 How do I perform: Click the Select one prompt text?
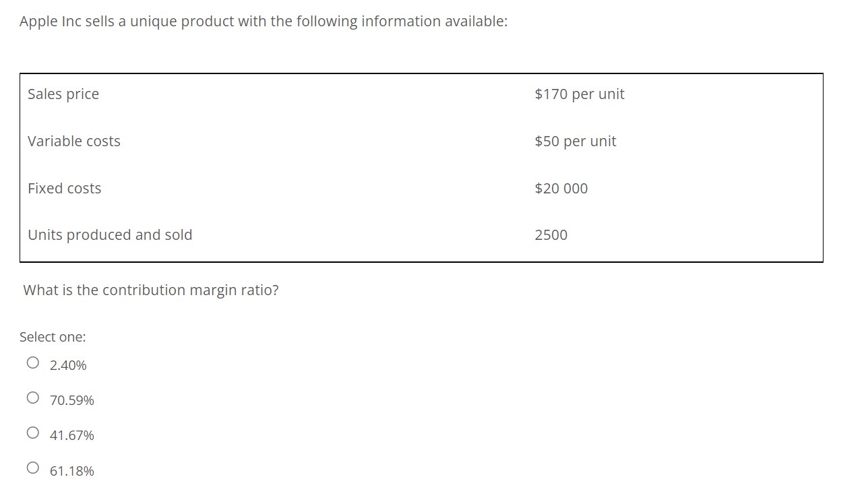tap(52, 337)
